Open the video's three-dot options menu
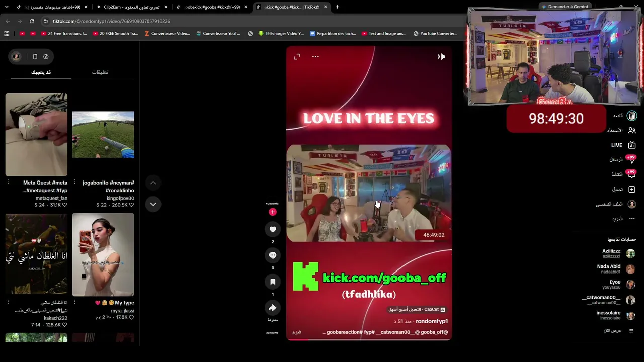 pos(315,57)
